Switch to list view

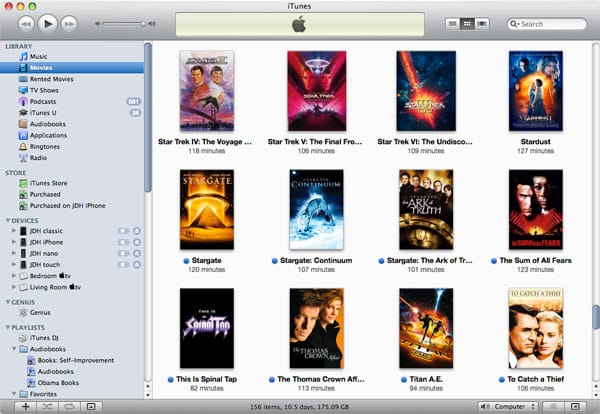453,24
